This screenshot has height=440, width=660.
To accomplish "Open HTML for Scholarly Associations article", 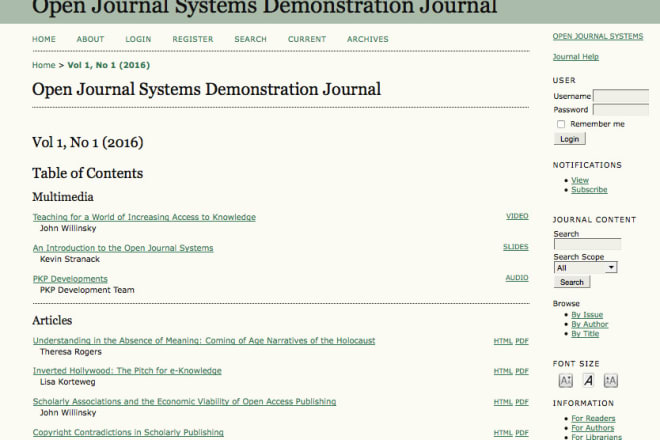I will coord(503,402).
